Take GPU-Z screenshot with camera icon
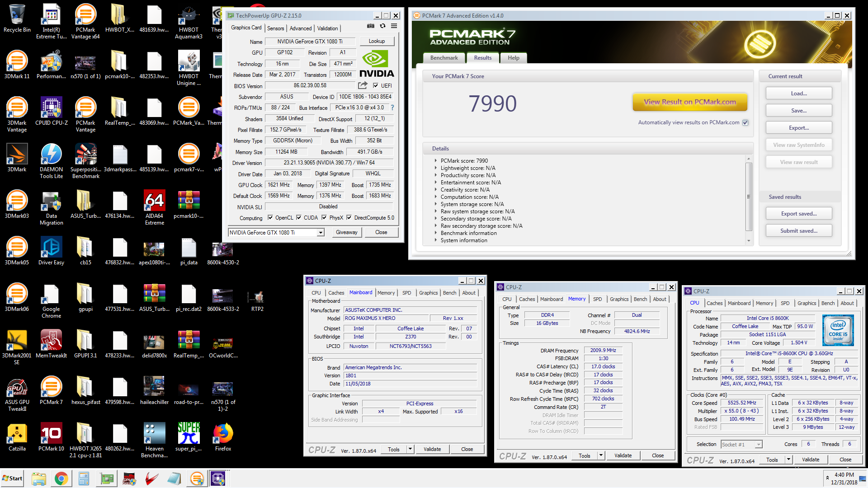 [371, 26]
